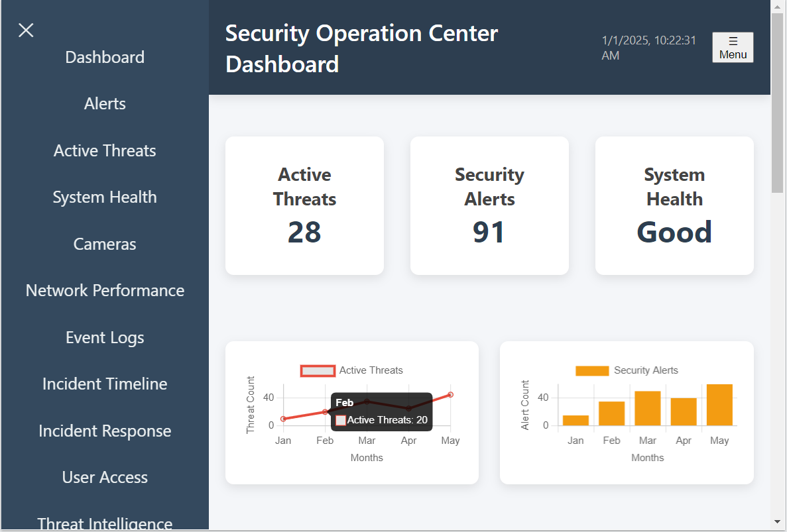Open the User Access section
The height and width of the screenshot is (532, 787).
[x=104, y=477]
